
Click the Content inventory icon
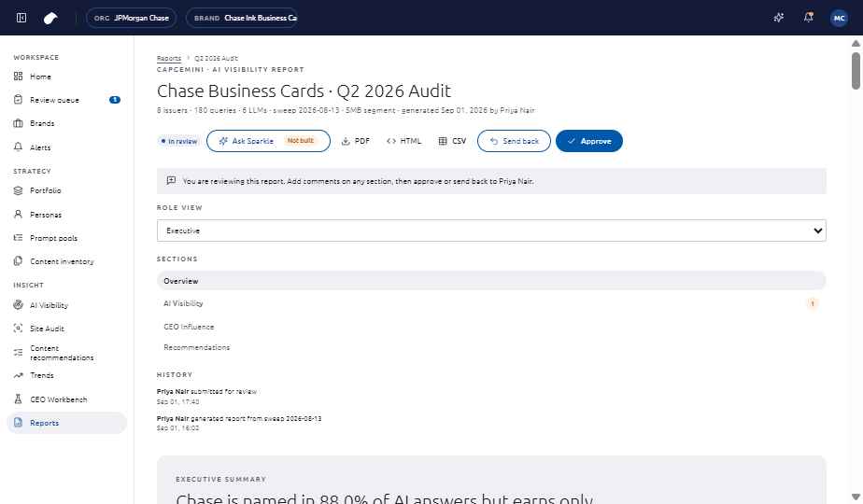[18, 260]
